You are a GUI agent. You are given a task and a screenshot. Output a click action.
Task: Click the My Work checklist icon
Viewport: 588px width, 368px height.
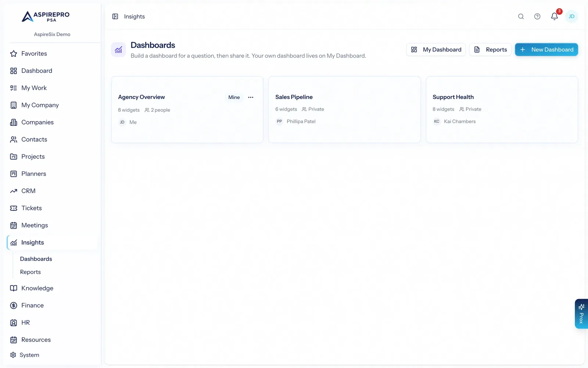[14, 88]
